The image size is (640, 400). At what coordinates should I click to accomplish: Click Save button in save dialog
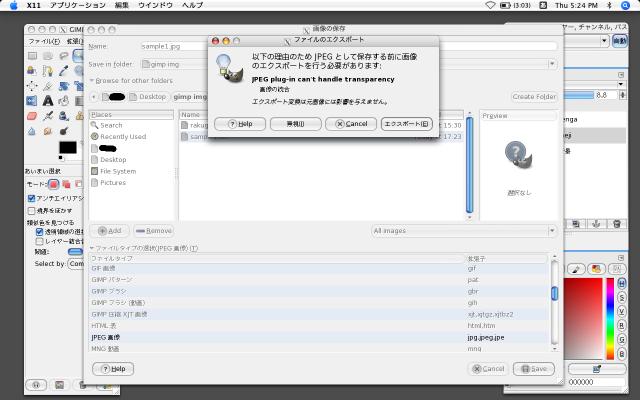[x=534, y=369]
